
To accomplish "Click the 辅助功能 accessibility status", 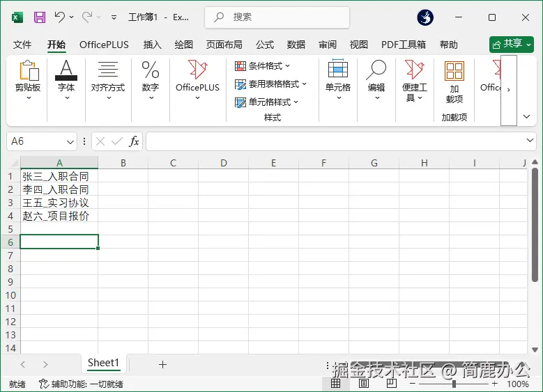I will pos(81,384).
